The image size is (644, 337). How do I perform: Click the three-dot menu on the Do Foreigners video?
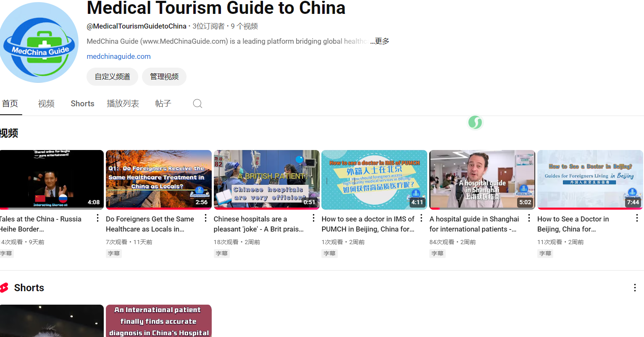(x=205, y=218)
